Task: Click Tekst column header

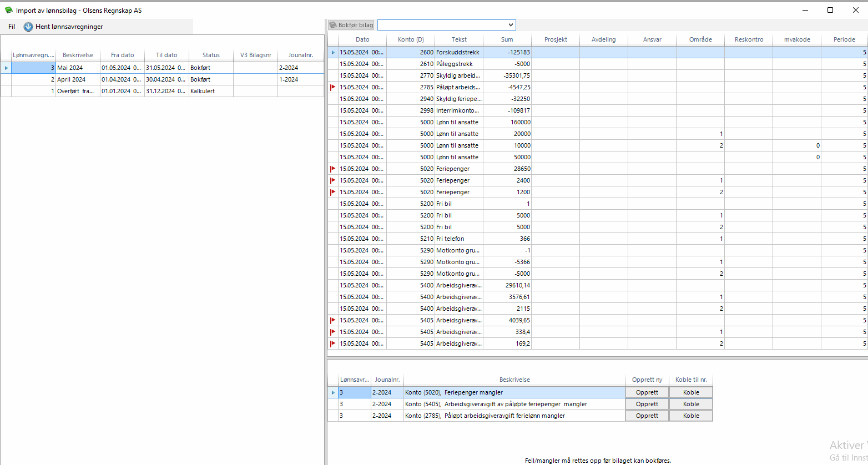Action: [459, 39]
